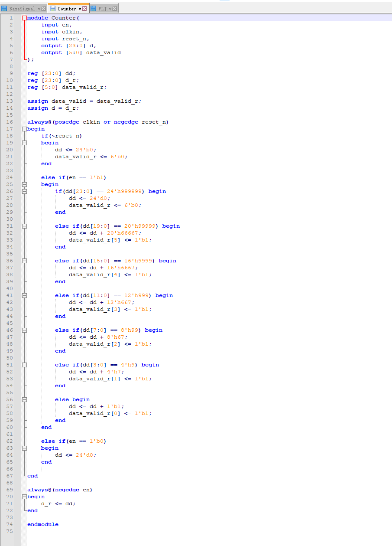Click 'dd <= dd + 4'h7;' line

97,372
